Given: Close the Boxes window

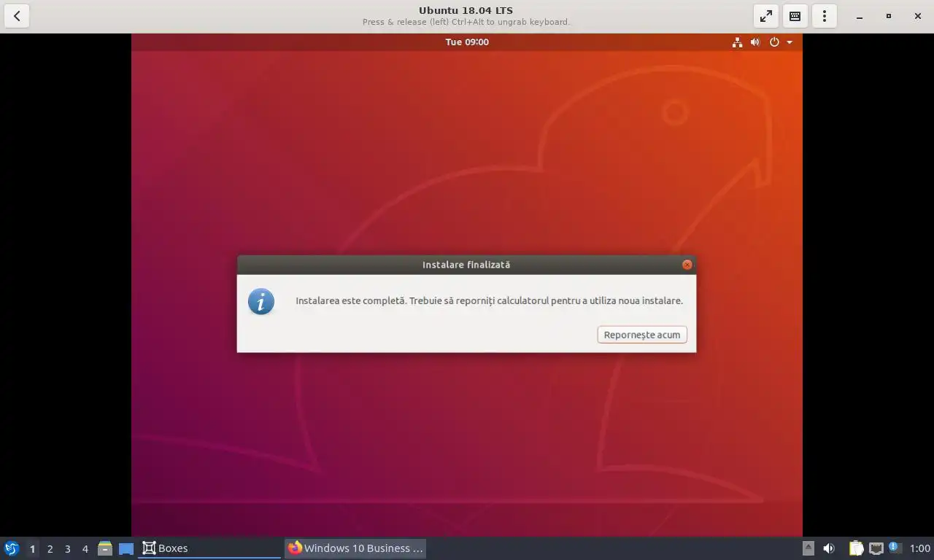Looking at the screenshot, I should point(918,16).
